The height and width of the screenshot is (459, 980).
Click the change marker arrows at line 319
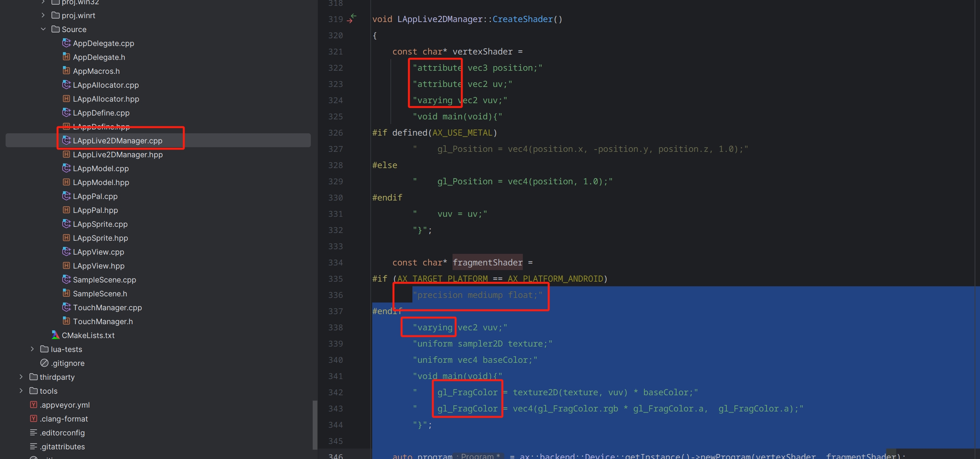pyautogui.click(x=352, y=18)
